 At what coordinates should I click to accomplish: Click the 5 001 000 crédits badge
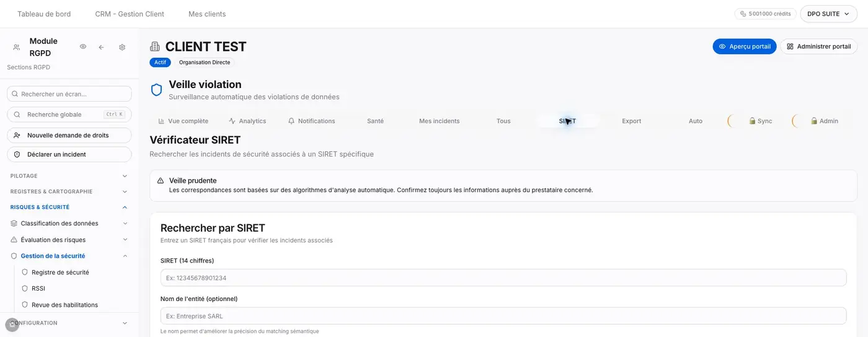tap(766, 14)
